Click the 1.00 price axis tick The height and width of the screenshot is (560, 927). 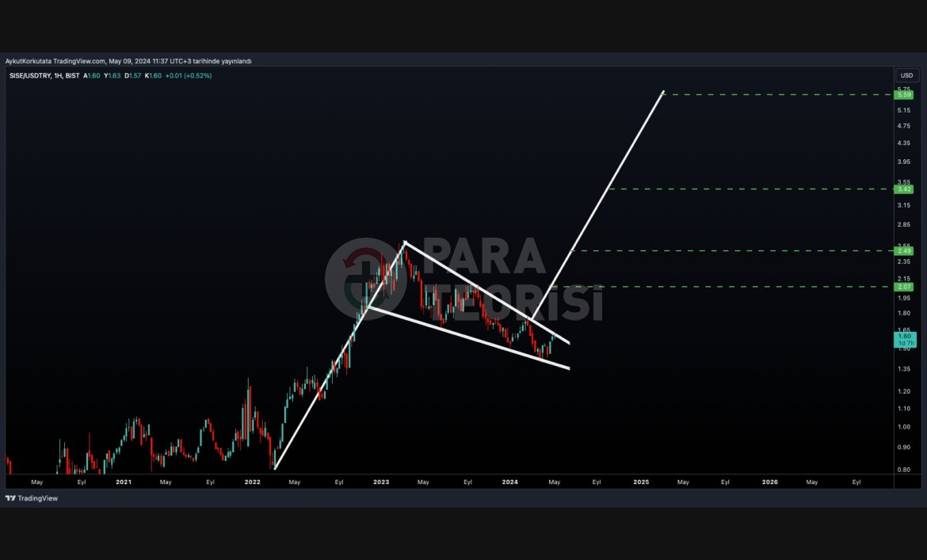tap(904, 427)
